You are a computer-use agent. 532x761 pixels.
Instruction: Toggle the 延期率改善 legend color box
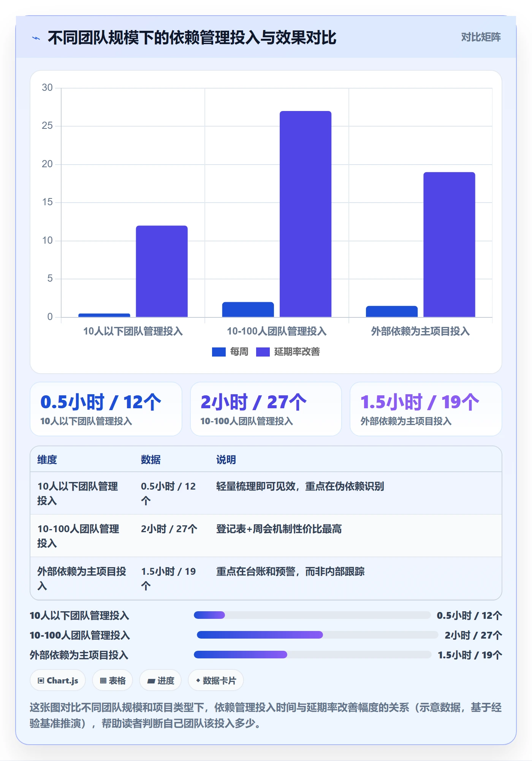tap(263, 352)
